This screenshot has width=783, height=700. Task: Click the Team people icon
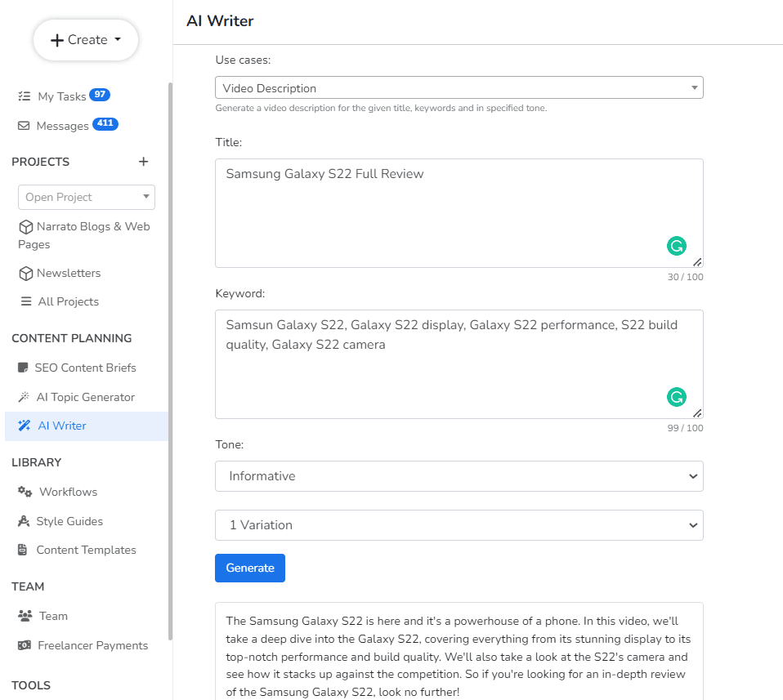[x=25, y=616]
